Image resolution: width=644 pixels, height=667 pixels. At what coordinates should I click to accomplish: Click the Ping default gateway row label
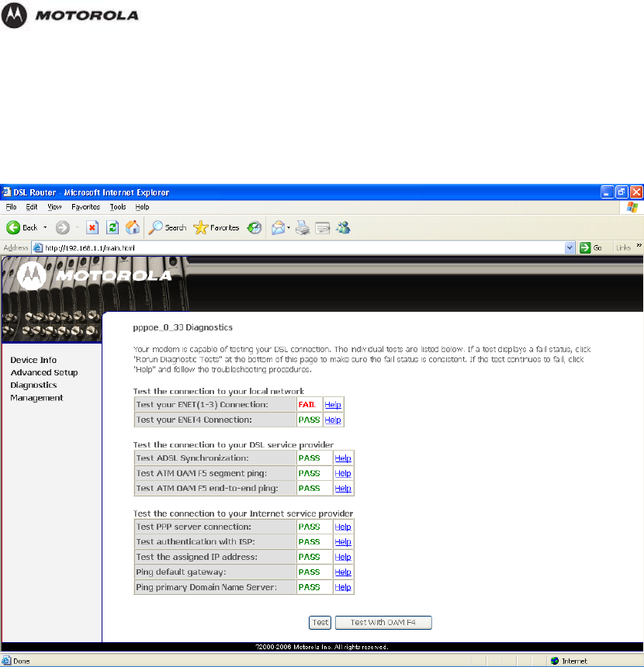pyautogui.click(x=181, y=572)
